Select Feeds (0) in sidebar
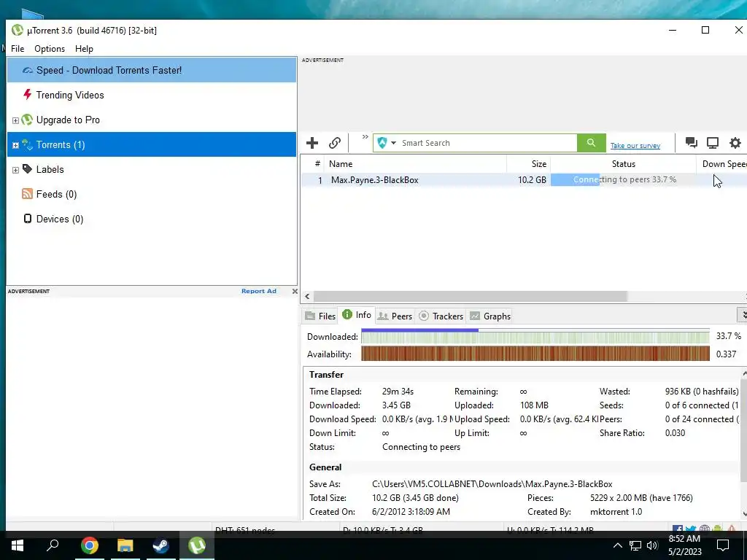The image size is (747, 560). point(152,194)
